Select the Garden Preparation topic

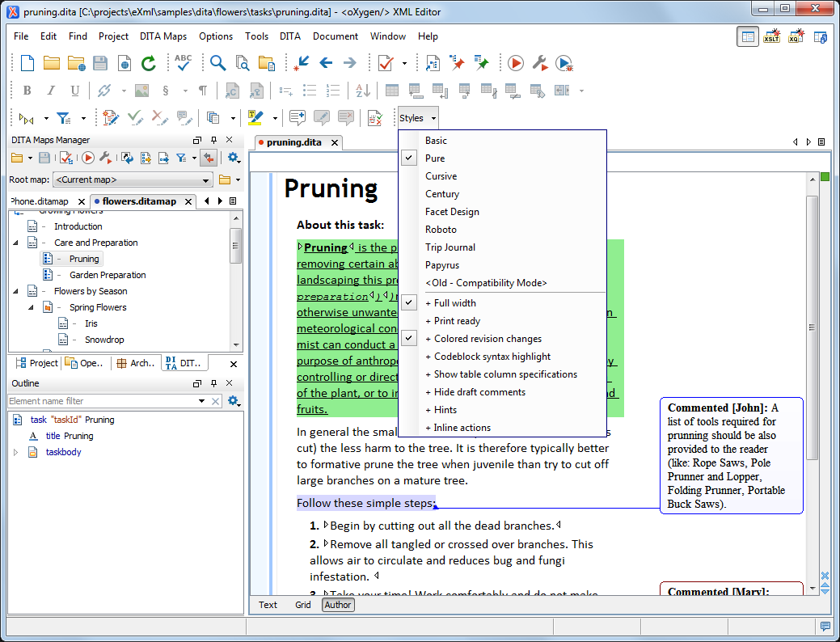pos(108,275)
